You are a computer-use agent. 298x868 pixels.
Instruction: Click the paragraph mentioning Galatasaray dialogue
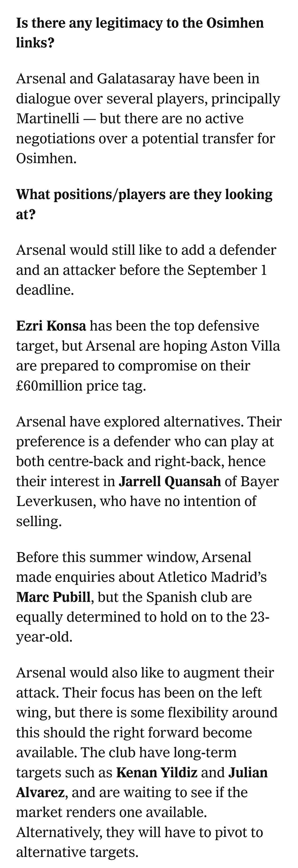click(148, 118)
